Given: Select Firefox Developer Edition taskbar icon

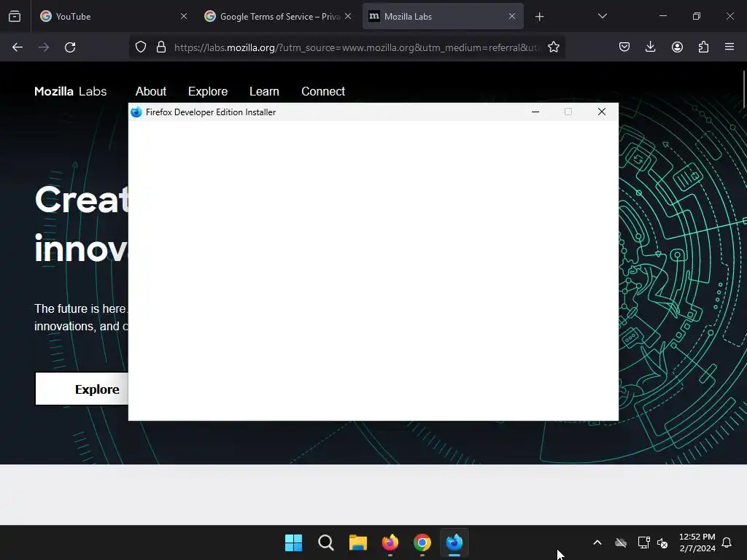Looking at the screenshot, I should pyautogui.click(x=454, y=542).
